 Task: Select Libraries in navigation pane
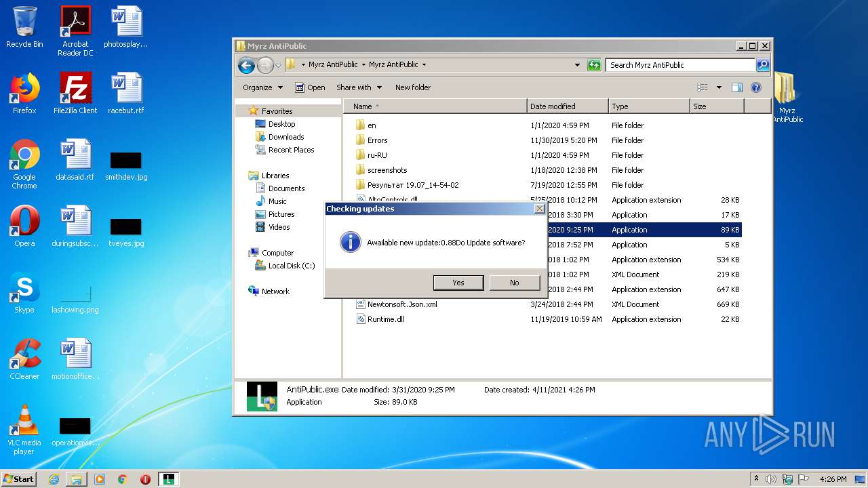pos(275,176)
